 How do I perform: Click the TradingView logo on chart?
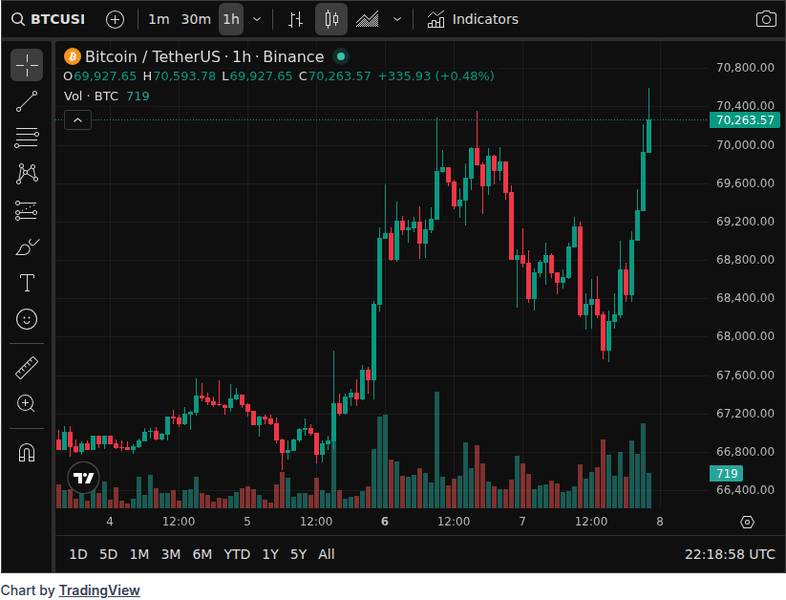(83, 478)
